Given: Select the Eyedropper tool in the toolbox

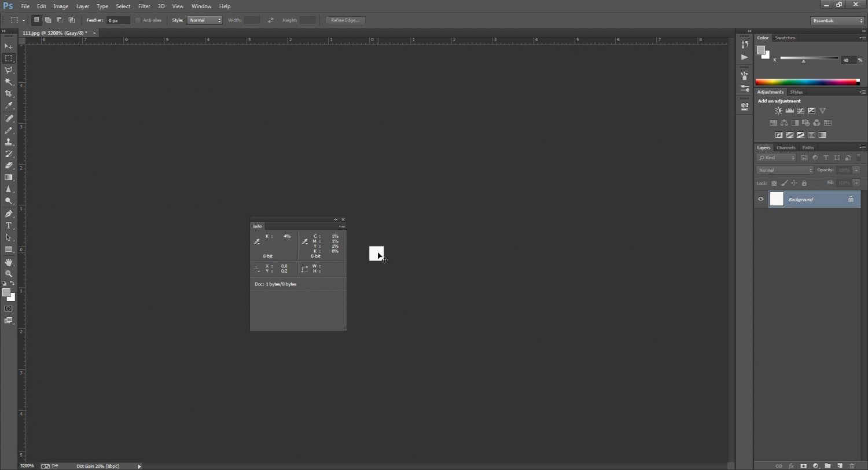Looking at the screenshot, I should [9, 106].
